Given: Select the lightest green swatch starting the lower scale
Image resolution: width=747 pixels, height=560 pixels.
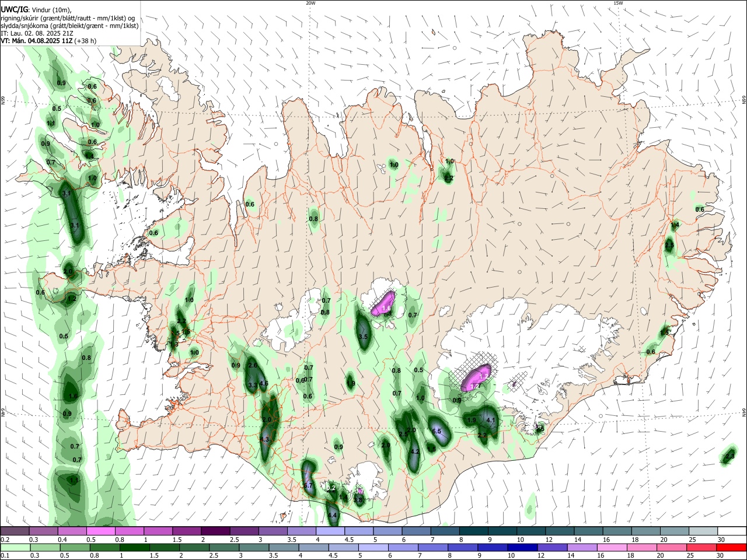Looking at the screenshot, I should [15, 547].
